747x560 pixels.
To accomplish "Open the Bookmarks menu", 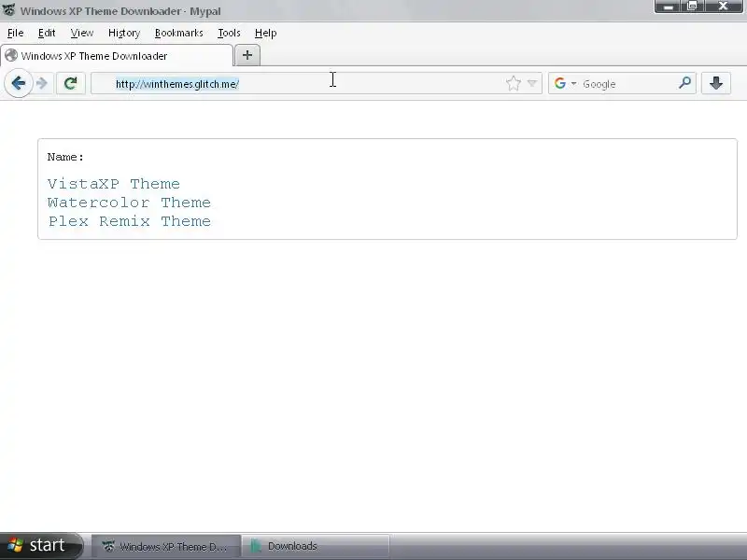I will (178, 33).
